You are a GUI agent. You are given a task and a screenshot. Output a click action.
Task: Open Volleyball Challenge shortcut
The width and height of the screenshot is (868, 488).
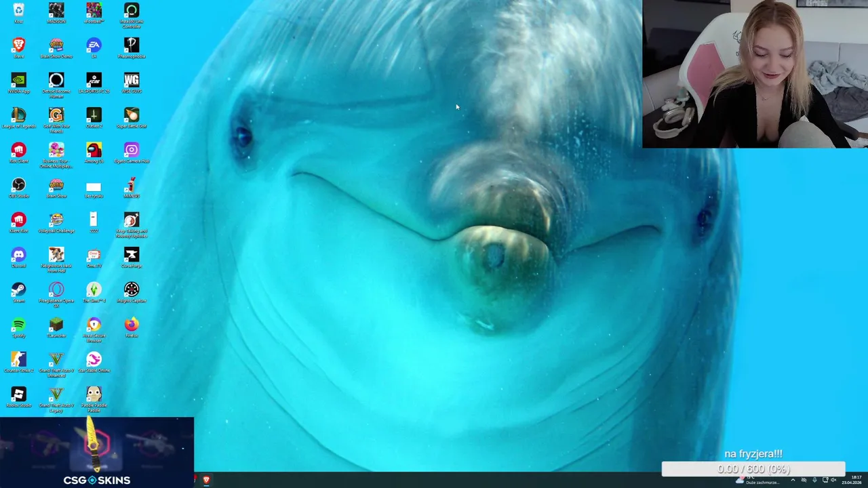tap(56, 222)
